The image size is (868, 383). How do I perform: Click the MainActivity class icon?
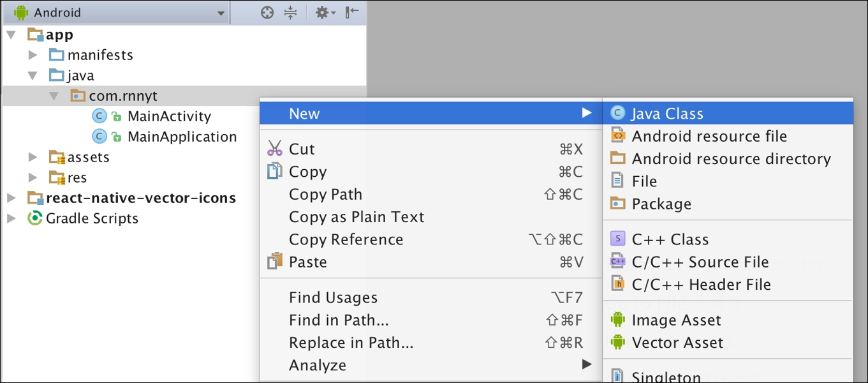(99, 116)
